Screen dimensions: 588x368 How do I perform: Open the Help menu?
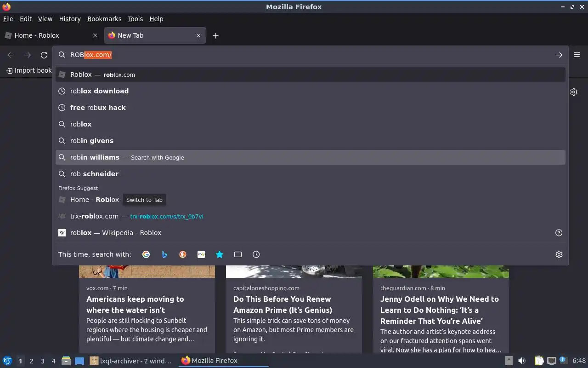click(156, 19)
